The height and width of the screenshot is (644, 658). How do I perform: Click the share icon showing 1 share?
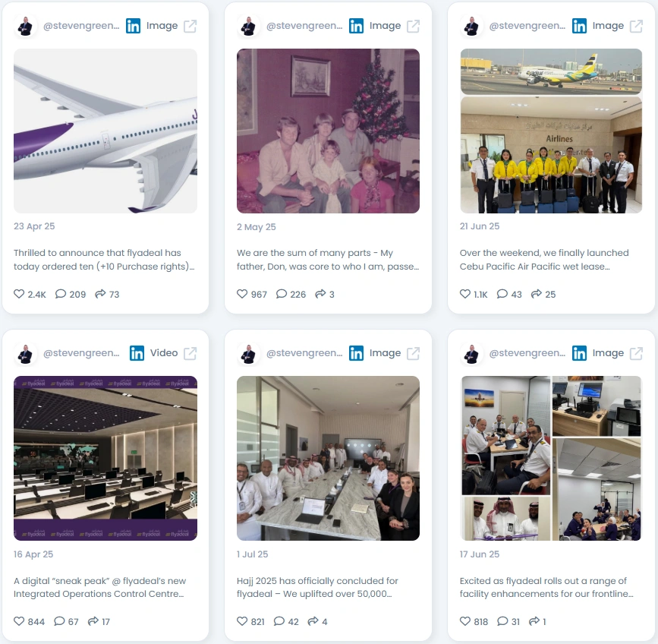point(534,621)
